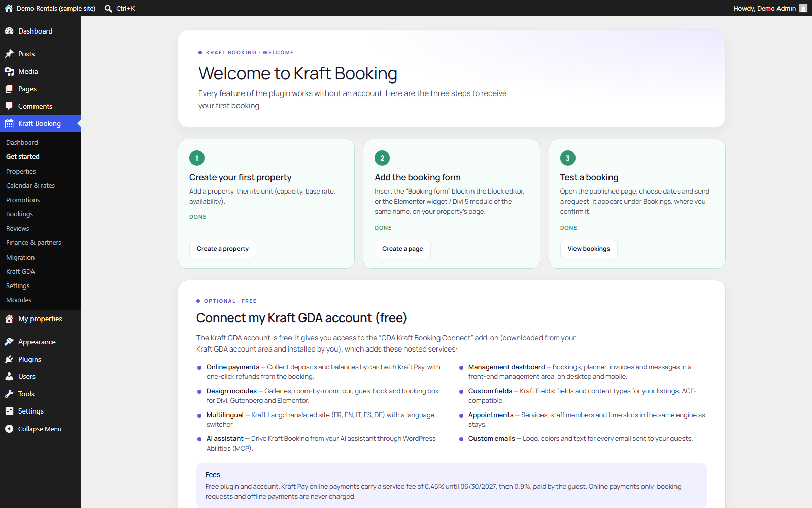
Task: Click the Create a property button
Action: click(223, 249)
